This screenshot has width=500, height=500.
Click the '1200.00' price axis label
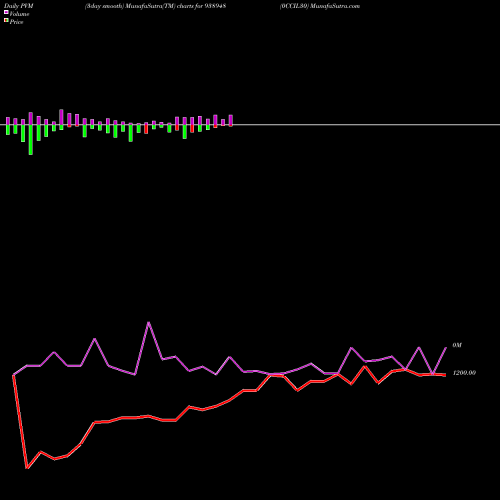coord(464,373)
